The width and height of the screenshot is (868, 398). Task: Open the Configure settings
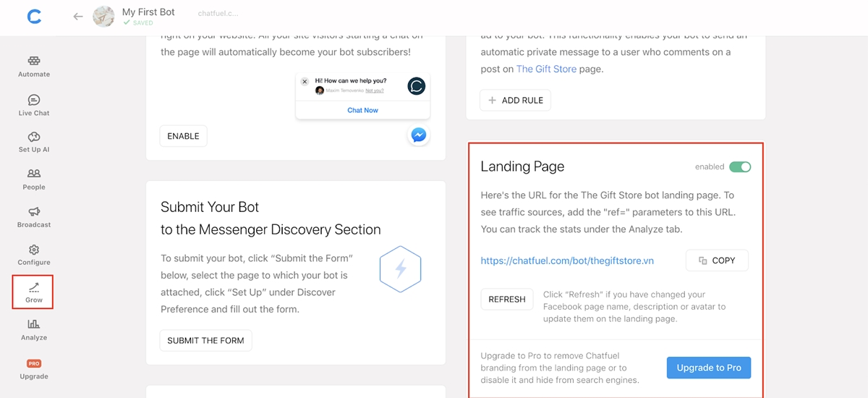click(x=34, y=255)
